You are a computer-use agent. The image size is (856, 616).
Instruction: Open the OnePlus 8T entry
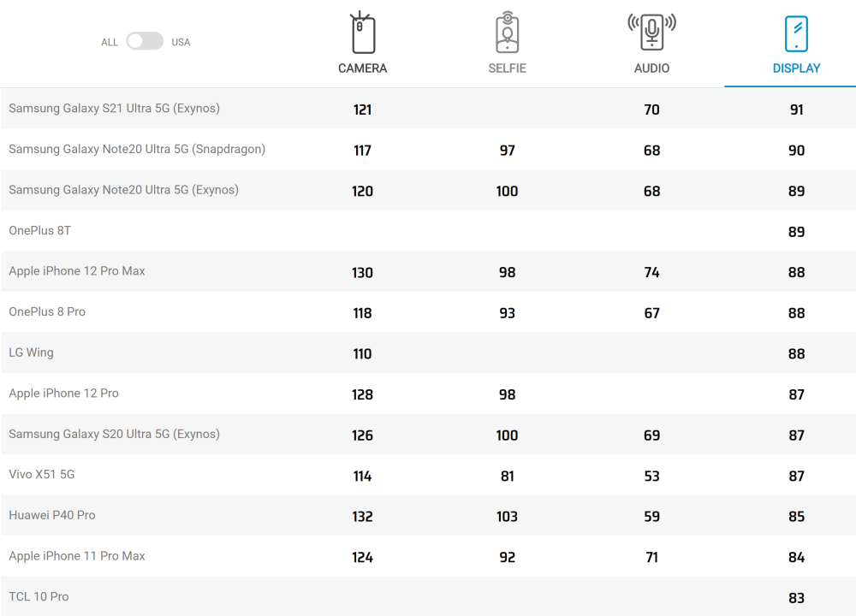coord(40,230)
